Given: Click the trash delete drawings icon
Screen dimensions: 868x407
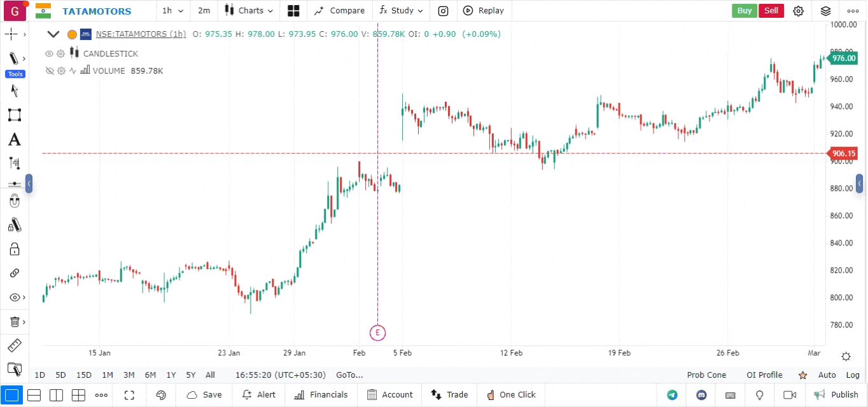Looking at the screenshot, I should 14,322.
